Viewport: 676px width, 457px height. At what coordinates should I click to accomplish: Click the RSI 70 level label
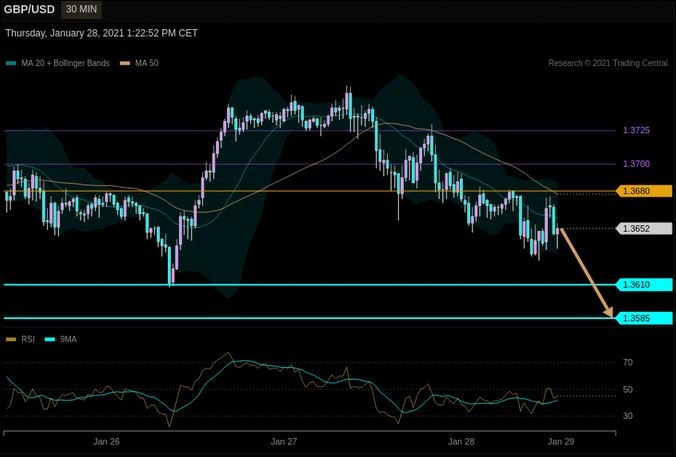[628, 363]
